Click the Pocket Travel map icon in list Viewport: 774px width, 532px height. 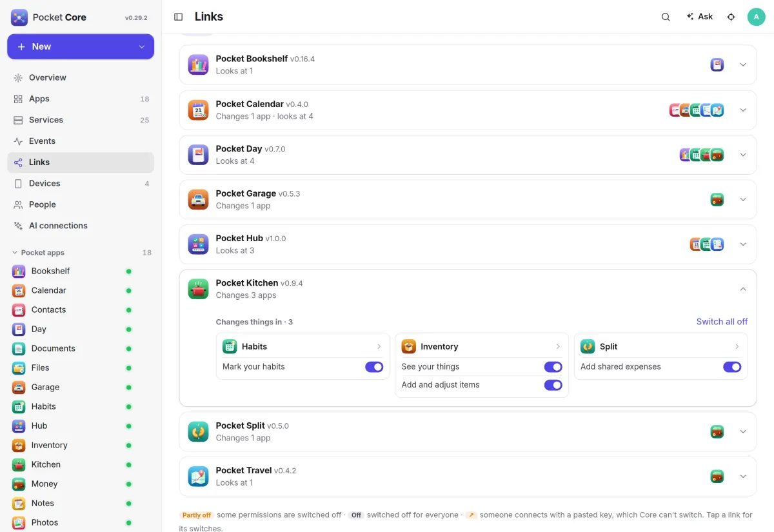199,477
